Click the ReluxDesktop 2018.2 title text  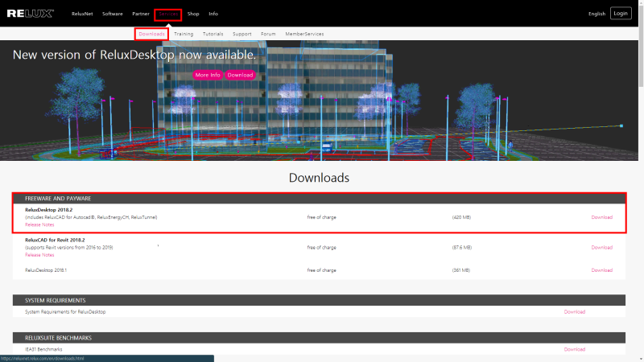(x=48, y=210)
